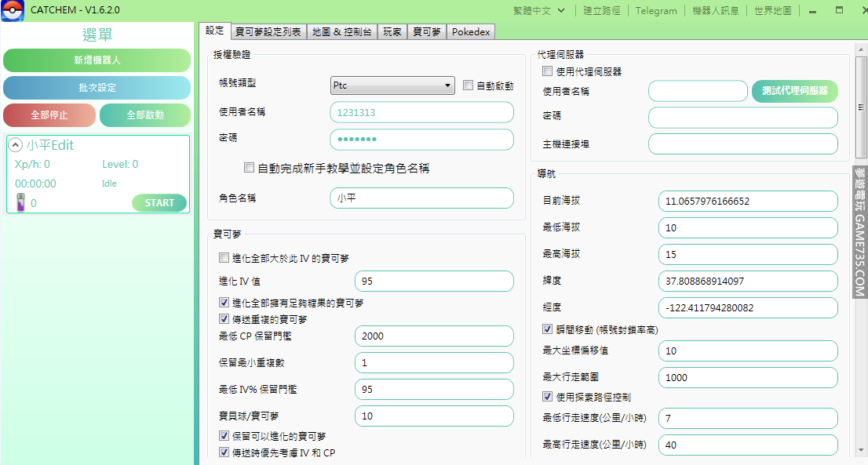This screenshot has width=868, height=465.
Task: Open the 繁體中文 language dropdown
Action: pos(542,11)
